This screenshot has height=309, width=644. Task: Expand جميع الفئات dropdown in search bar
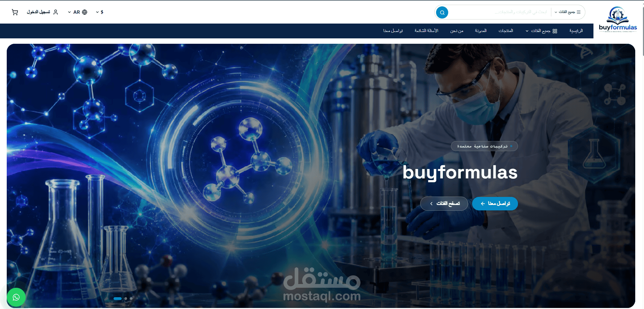(x=568, y=12)
